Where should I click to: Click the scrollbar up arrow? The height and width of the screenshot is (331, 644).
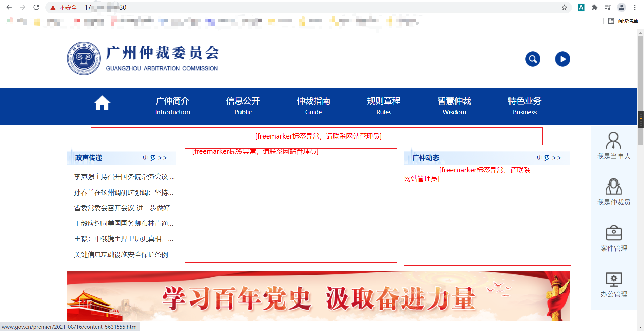641,33
